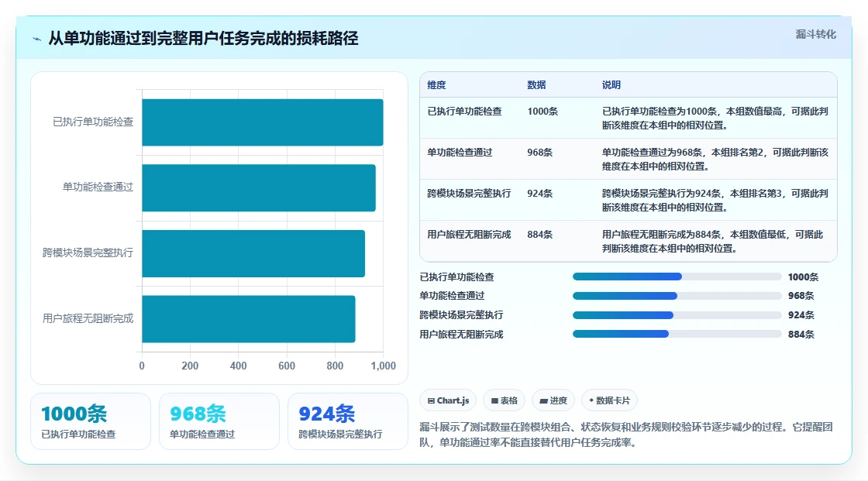This screenshot has height=481, width=868.
Task: Open the 968条 单功能检查通过 data card
Action: [x=219, y=421]
